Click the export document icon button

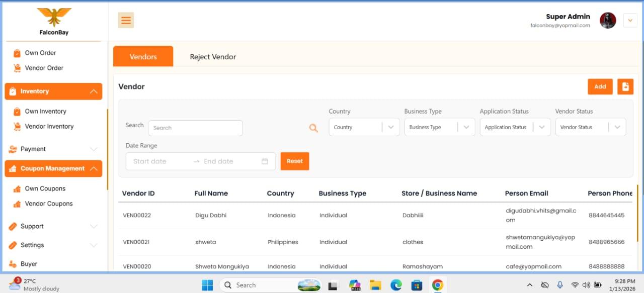point(625,86)
